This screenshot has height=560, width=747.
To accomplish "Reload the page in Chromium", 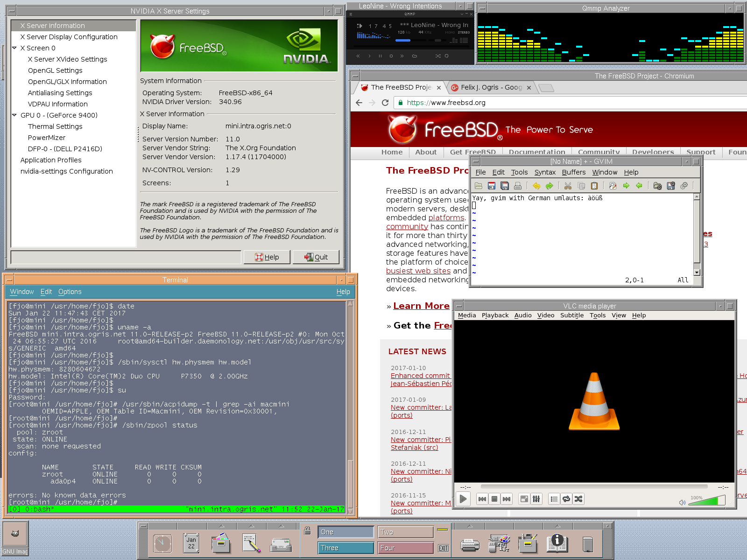I will [x=385, y=103].
